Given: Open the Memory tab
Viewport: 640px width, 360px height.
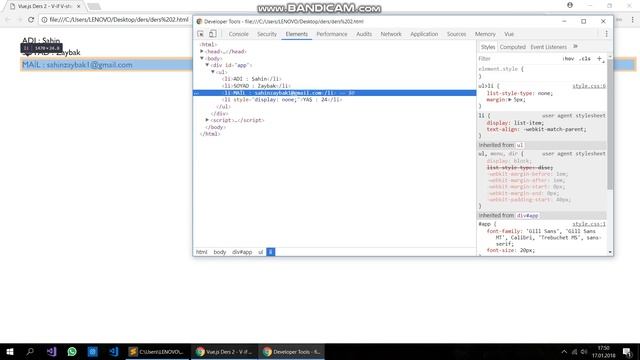Looking at the screenshot, I should (x=485, y=34).
